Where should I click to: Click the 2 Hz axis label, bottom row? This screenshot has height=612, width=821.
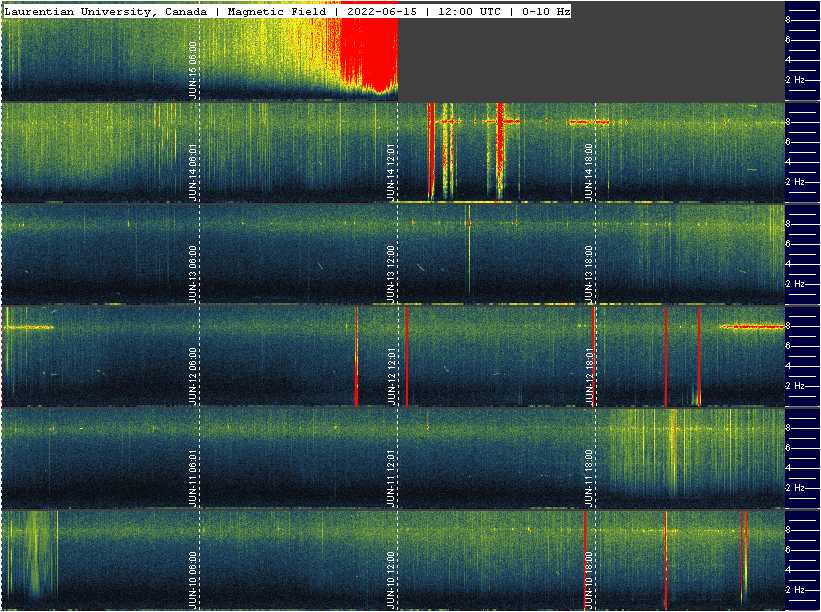tap(797, 590)
